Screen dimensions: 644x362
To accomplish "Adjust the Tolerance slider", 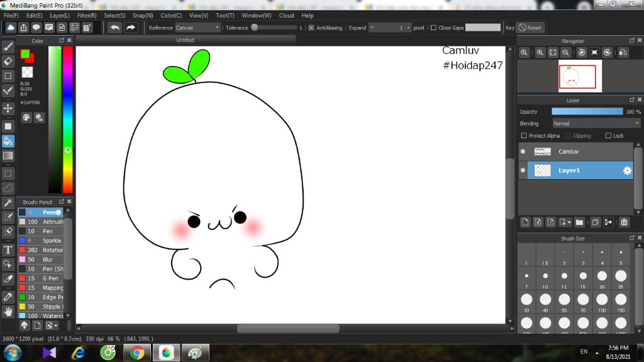I will coord(274,28).
